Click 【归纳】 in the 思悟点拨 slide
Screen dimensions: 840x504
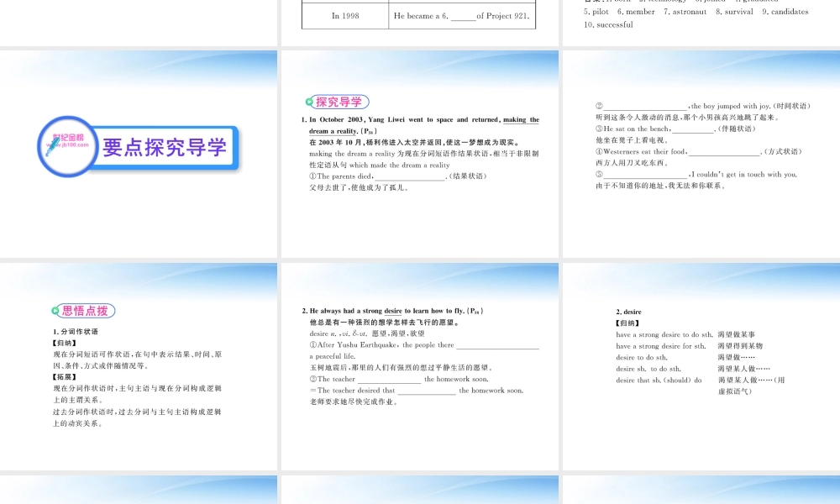coord(65,343)
